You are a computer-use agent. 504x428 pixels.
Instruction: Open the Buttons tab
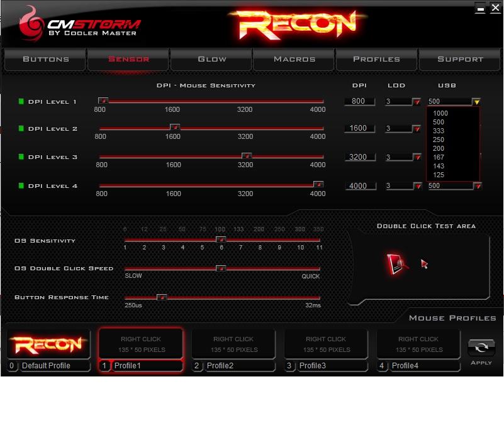click(x=45, y=60)
